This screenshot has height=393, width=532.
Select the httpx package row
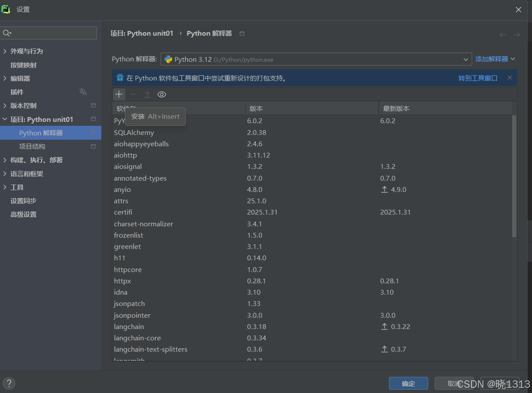click(x=312, y=281)
